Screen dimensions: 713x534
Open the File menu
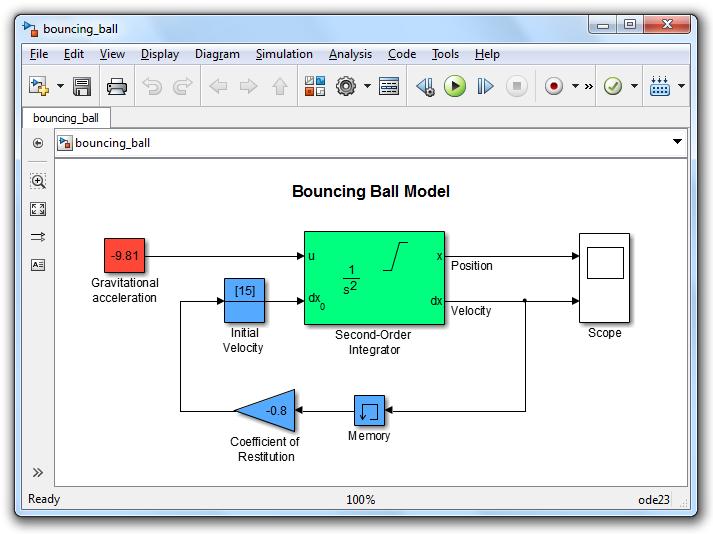pos(39,54)
